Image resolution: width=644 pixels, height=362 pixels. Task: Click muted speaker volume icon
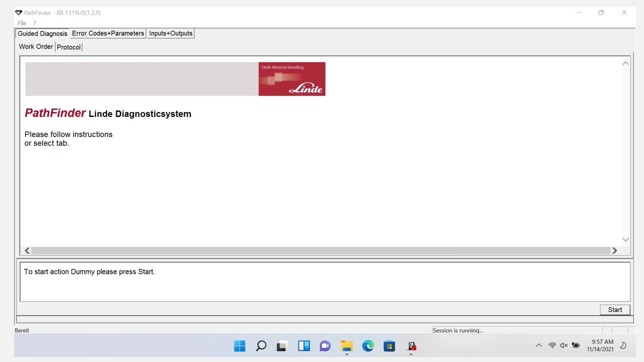(564, 345)
